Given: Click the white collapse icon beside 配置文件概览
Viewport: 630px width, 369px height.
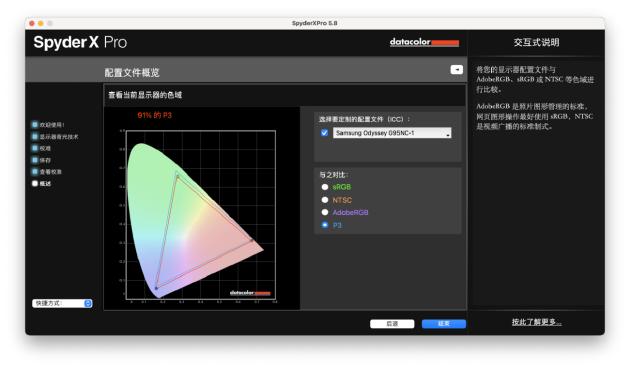Looking at the screenshot, I should [x=456, y=70].
